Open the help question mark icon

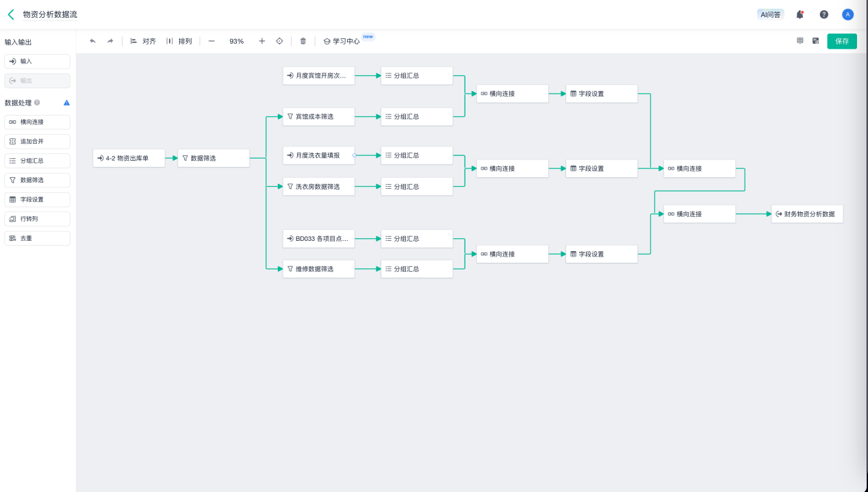coord(824,14)
